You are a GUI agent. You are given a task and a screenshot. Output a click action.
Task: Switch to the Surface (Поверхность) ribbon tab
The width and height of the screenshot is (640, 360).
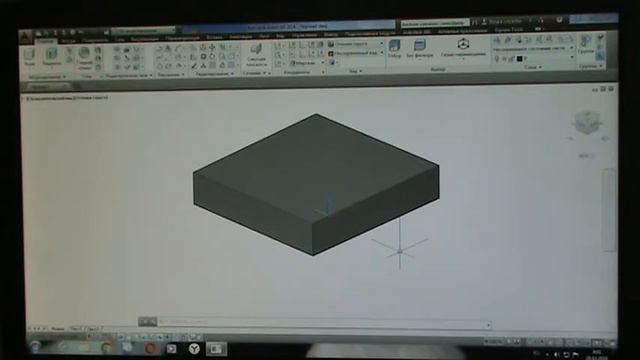95,40
